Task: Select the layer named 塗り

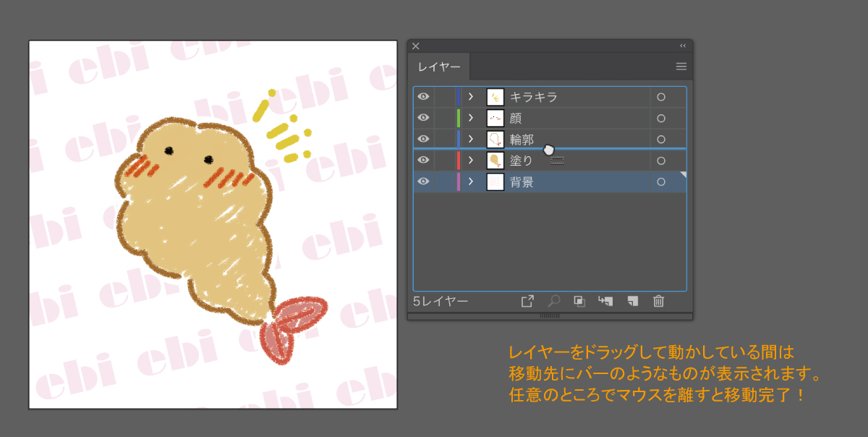Action: pos(522,161)
